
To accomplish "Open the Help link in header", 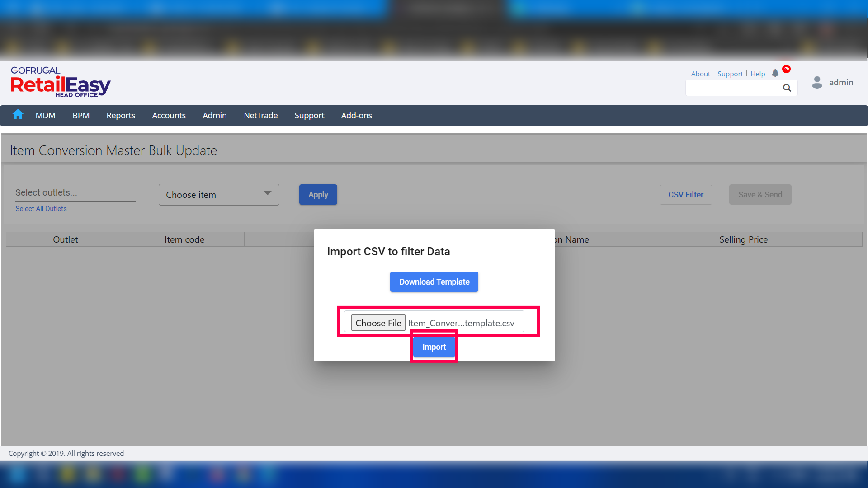I will 758,74.
